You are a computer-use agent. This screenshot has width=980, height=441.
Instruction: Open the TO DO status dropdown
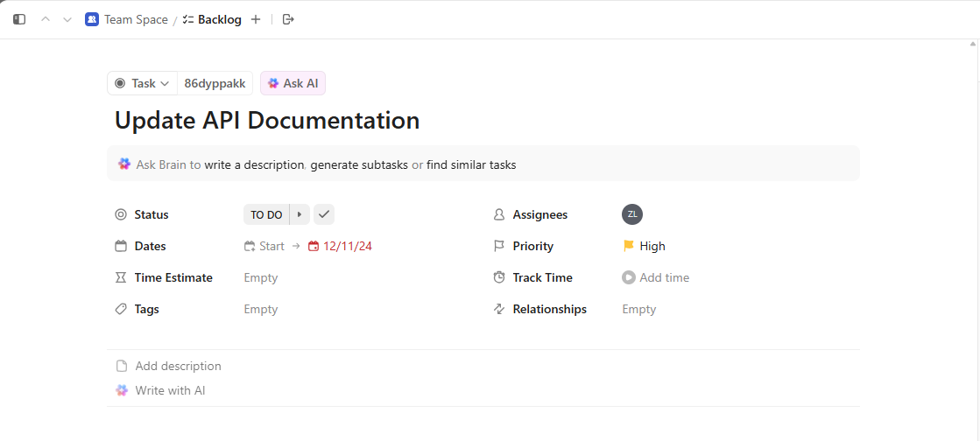[x=266, y=214]
